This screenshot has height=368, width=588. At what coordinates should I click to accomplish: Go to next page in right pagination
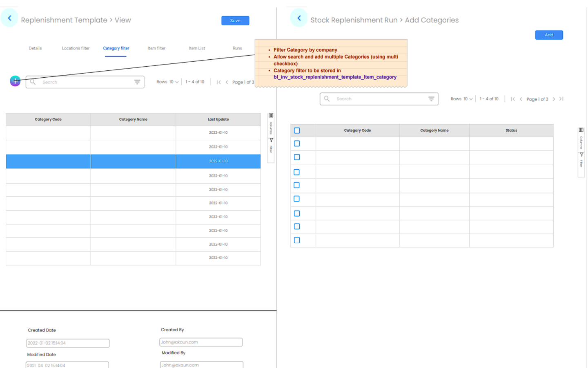[554, 99]
